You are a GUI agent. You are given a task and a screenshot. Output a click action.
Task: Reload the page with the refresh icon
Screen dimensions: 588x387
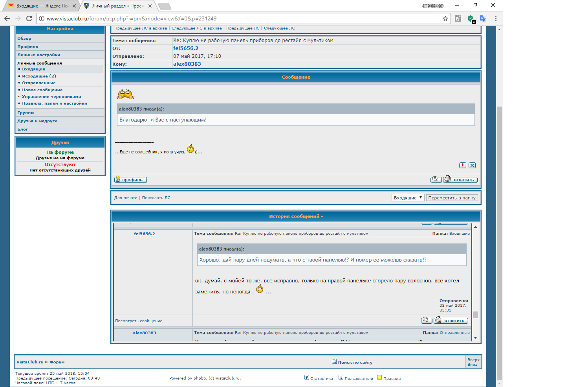(29, 18)
